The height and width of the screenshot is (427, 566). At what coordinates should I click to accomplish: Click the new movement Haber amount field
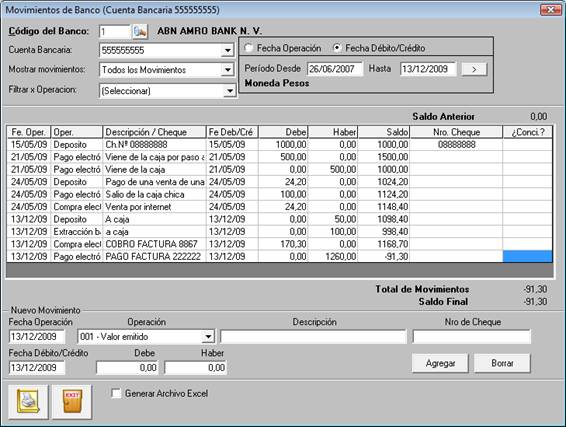coord(195,368)
